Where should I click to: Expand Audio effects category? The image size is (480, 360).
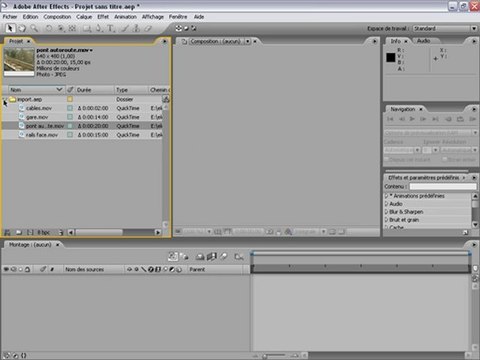[x=387, y=204]
